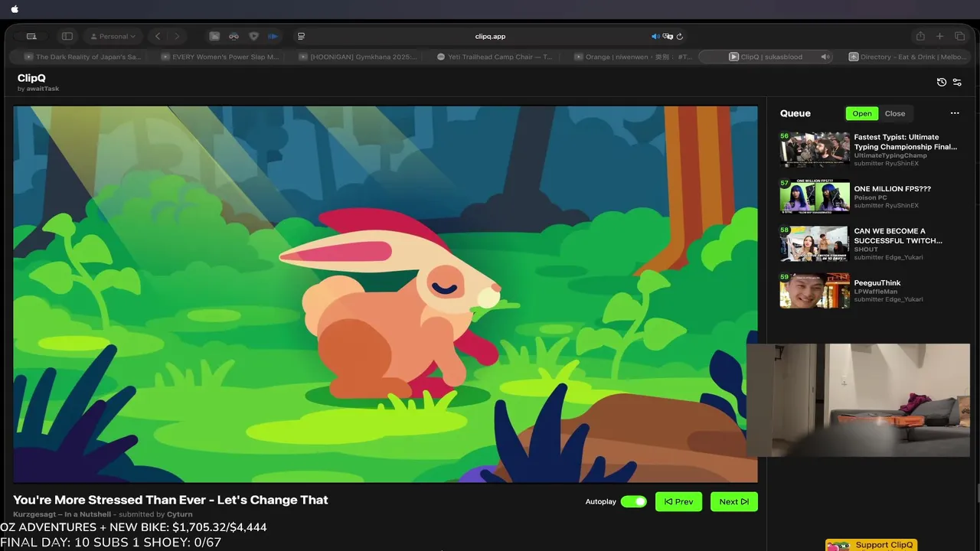Click UltimateTypingChamp channel name
This screenshot has height=551, width=980.
[890, 155]
